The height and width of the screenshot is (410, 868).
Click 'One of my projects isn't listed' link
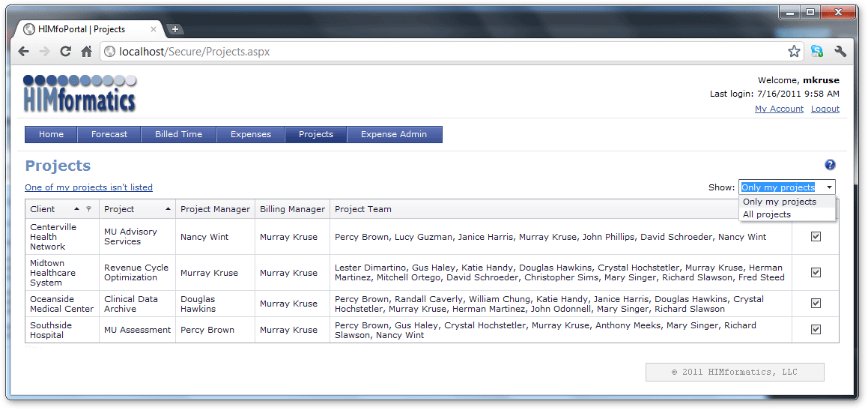pyautogui.click(x=88, y=187)
